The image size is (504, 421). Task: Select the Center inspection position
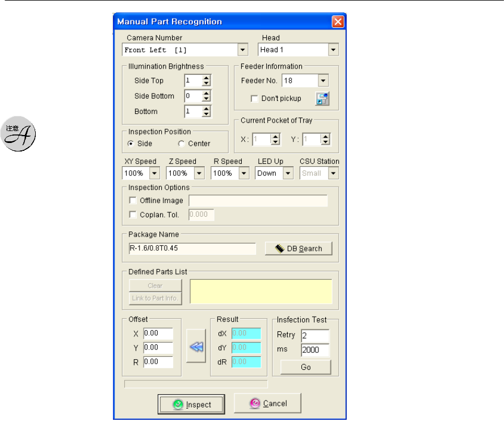[181, 144]
